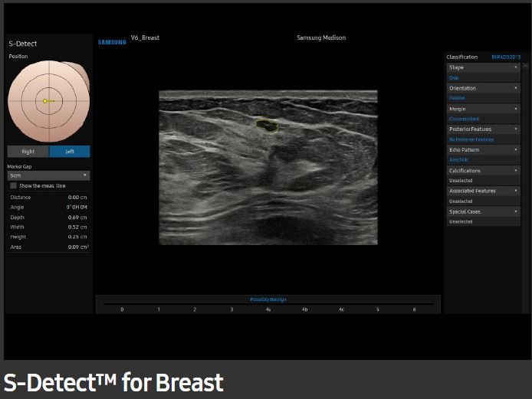Click the S-Detect panel title
Viewport: 532px width, 399px height.
tap(23, 44)
